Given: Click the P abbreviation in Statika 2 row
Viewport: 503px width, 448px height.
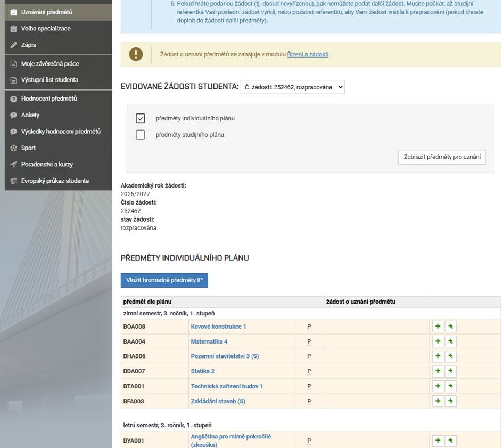Looking at the screenshot, I should pyautogui.click(x=309, y=371).
